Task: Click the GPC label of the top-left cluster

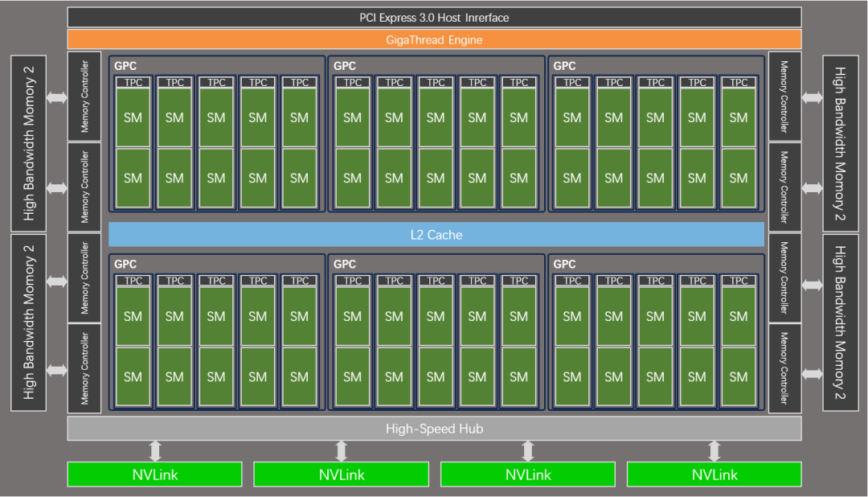Action: click(x=125, y=66)
